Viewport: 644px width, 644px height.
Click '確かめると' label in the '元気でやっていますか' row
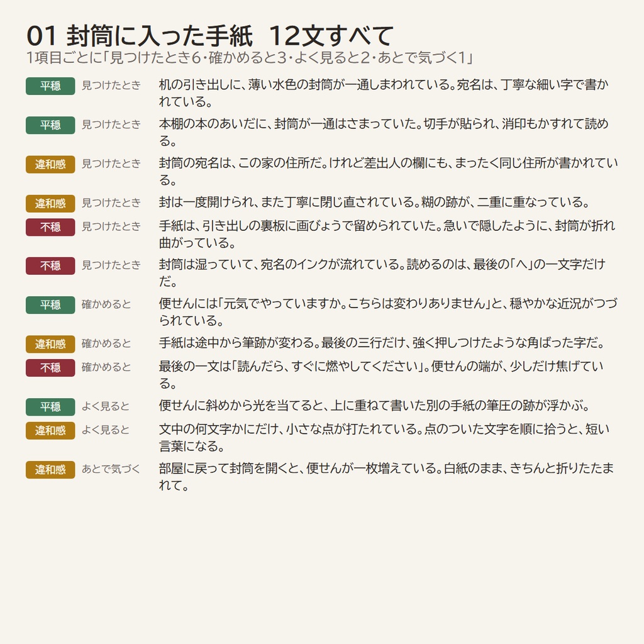(106, 304)
